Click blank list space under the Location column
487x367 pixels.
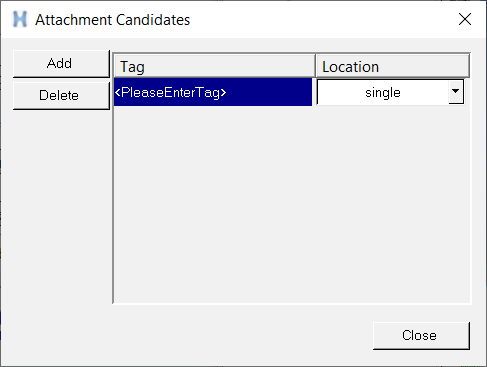point(393,204)
